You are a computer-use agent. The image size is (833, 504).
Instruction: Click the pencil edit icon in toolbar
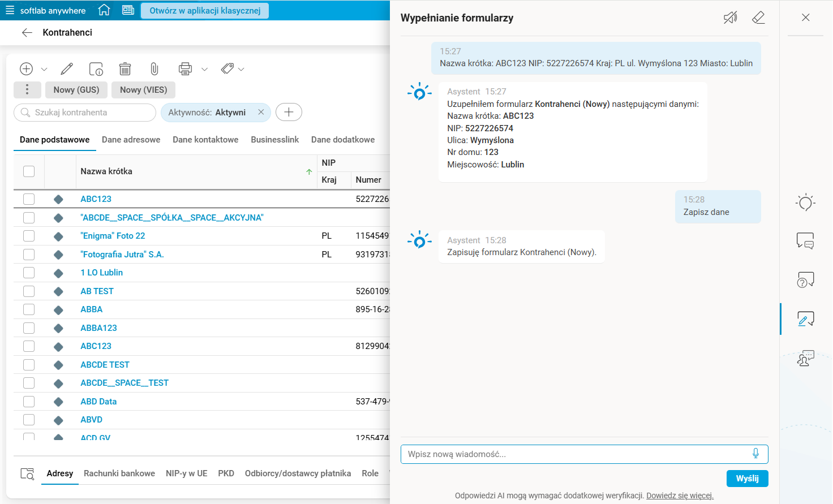67,69
